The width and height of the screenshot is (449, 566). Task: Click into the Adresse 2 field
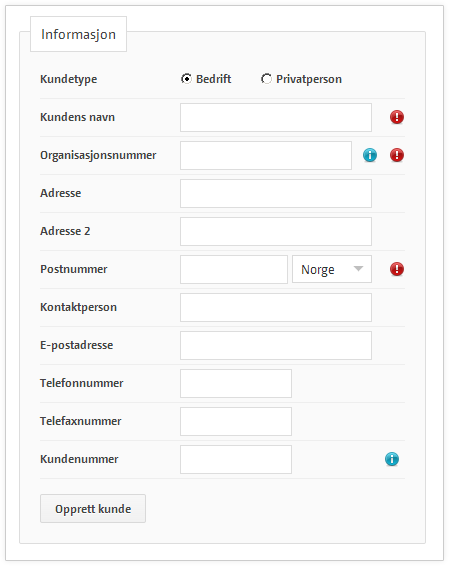276,231
